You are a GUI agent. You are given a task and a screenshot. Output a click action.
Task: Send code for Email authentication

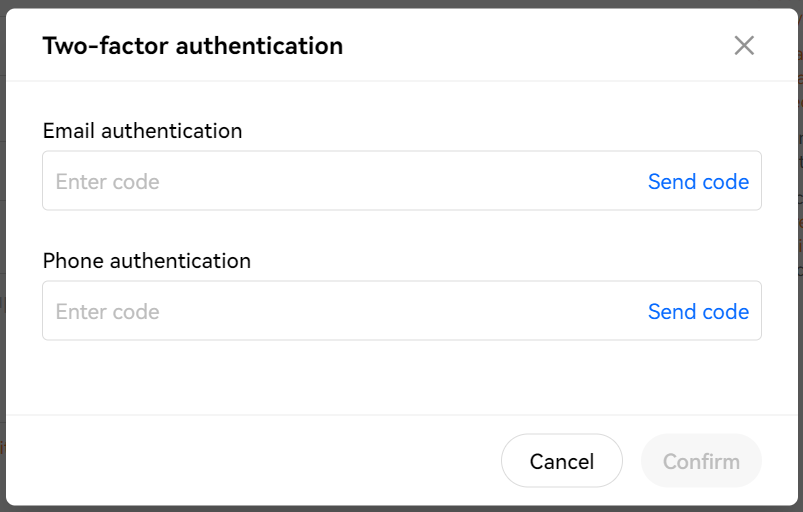point(698,181)
